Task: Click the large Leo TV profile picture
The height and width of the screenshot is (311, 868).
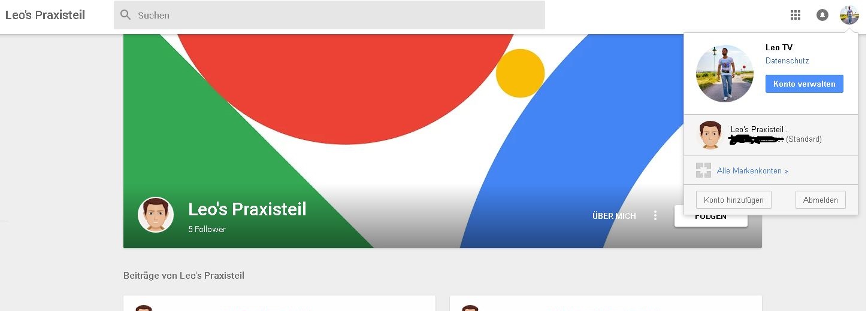Action: 725,73
